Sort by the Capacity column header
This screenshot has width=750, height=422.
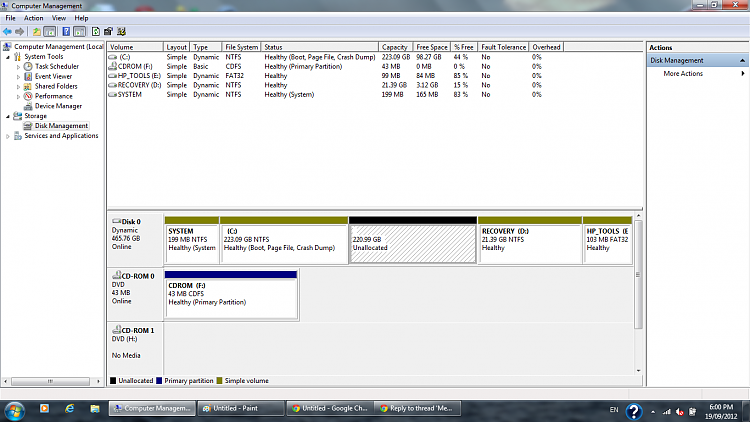(395, 47)
